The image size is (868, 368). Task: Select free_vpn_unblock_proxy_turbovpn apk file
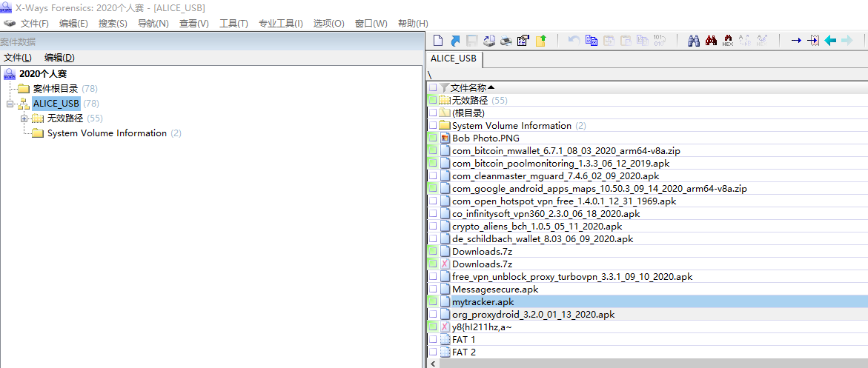click(572, 277)
